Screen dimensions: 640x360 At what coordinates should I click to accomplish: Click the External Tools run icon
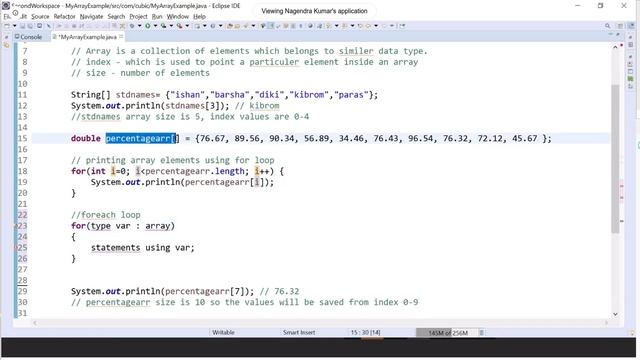coord(179,26)
